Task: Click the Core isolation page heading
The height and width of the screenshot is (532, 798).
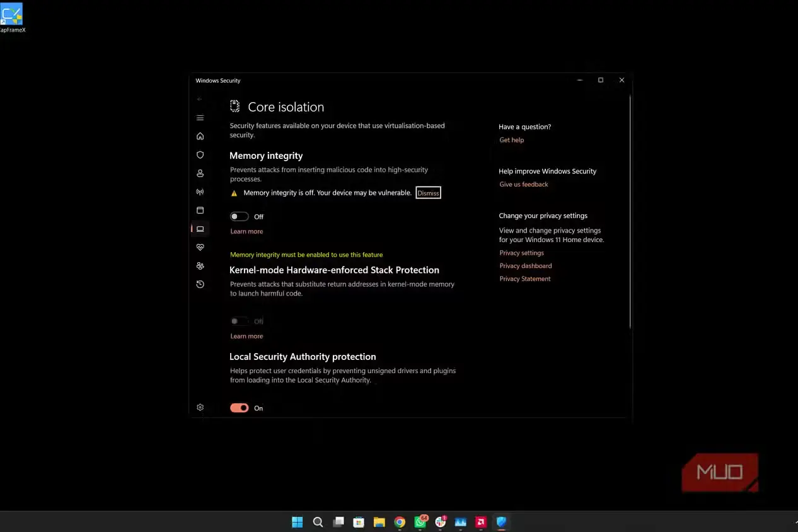Action: (x=286, y=107)
